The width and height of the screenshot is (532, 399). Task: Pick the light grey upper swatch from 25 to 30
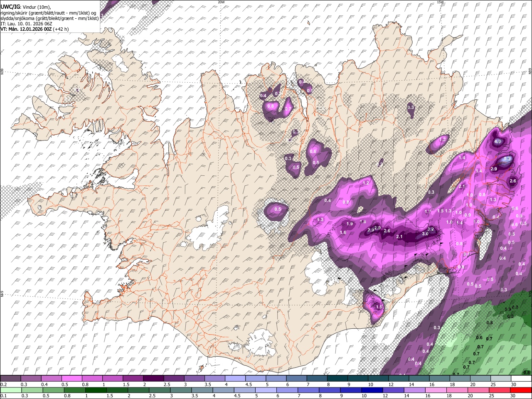pos(501,379)
